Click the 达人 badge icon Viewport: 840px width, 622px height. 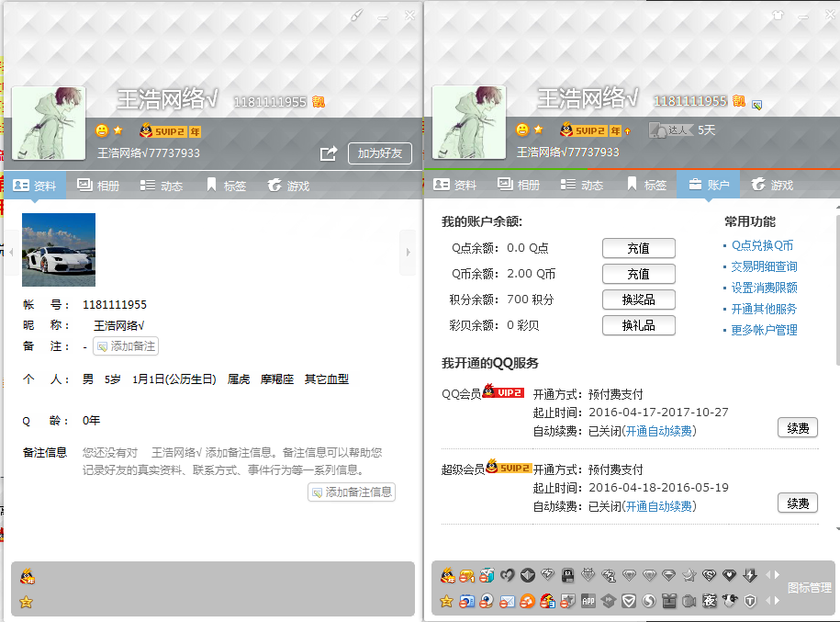point(671,130)
